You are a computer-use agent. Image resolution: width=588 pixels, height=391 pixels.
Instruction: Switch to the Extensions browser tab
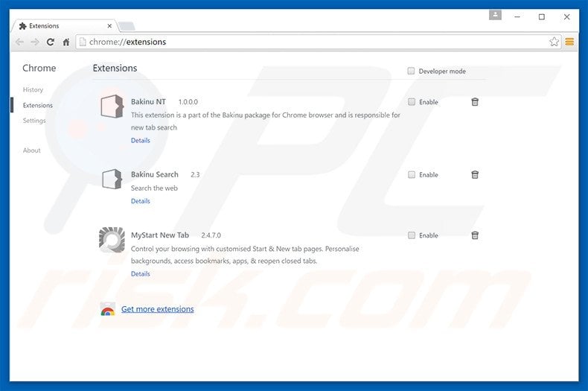(x=64, y=26)
